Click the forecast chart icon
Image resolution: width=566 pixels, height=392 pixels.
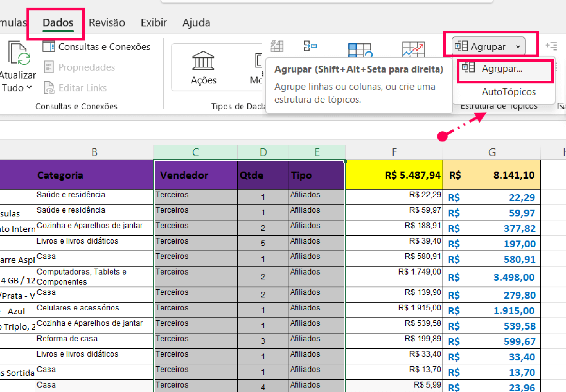(413, 50)
